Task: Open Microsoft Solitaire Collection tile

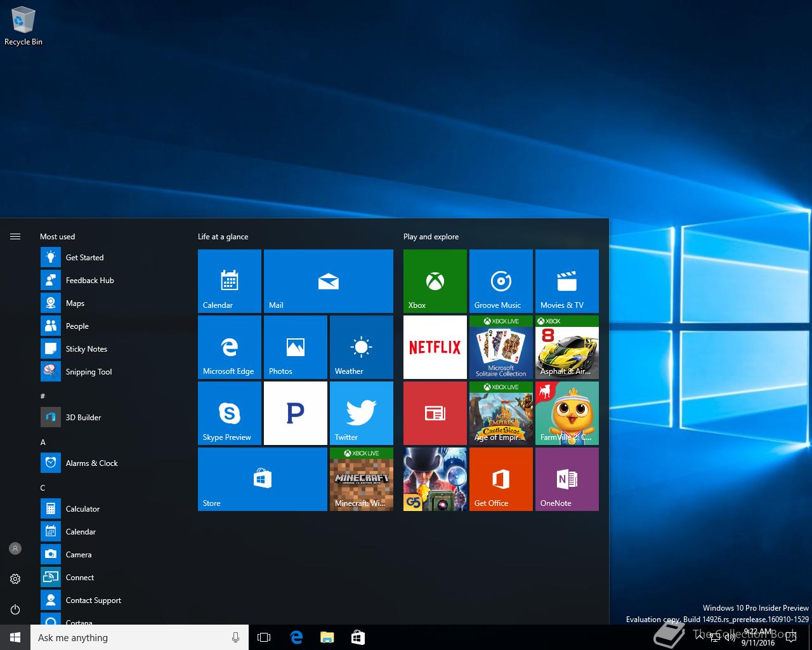Action: click(501, 347)
